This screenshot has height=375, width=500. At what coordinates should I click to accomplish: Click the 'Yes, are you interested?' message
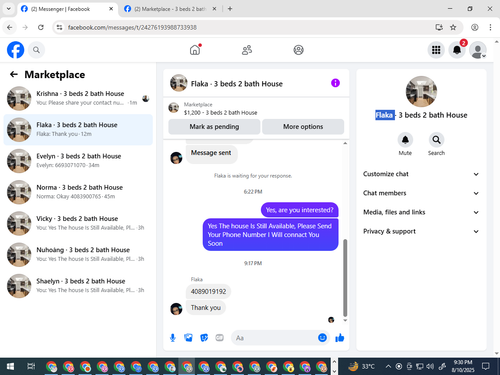[299, 210]
